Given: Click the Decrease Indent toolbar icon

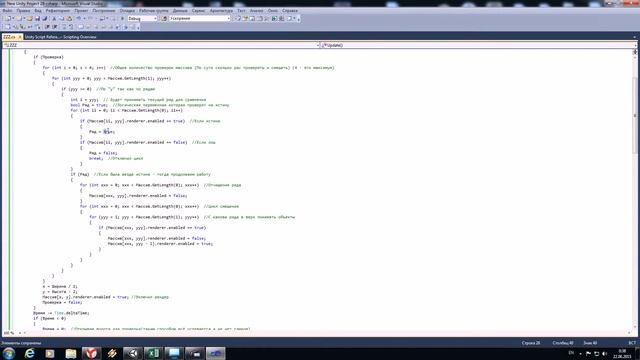Looking at the screenshot, I should click(47, 27).
